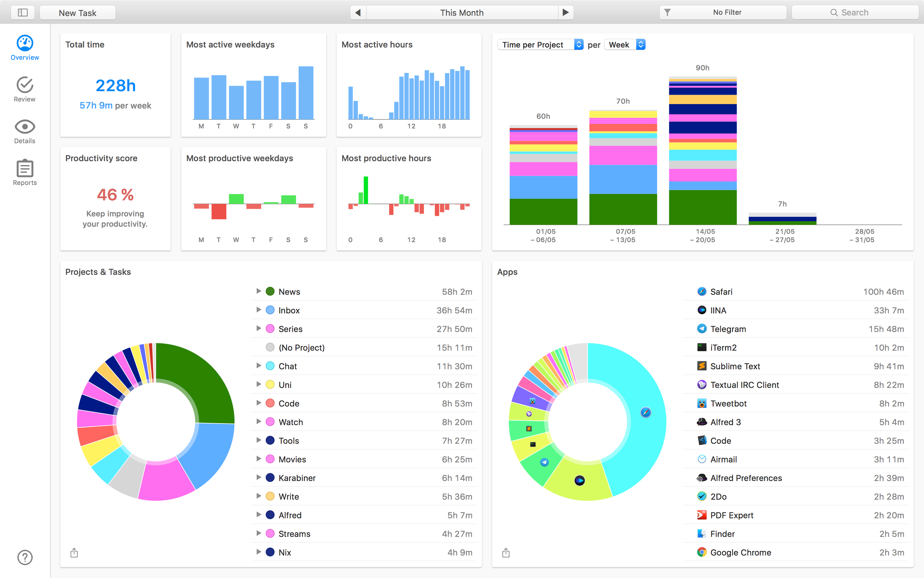Click the green News color dot
924x578 pixels.
point(270,291)
